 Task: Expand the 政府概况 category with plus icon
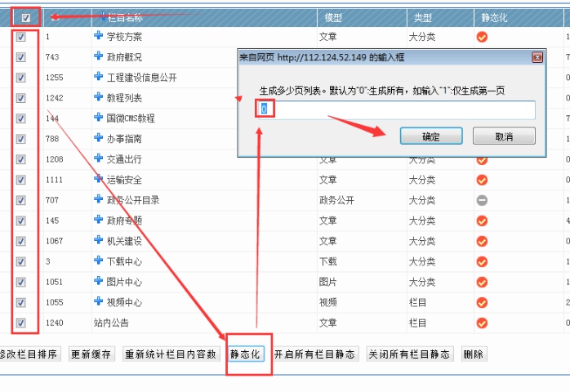tap(99, 57)
